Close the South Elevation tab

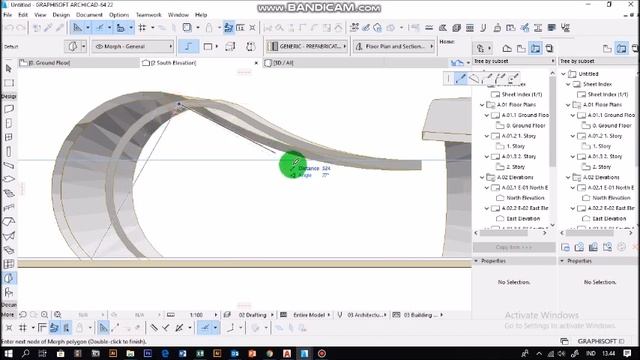256,63
